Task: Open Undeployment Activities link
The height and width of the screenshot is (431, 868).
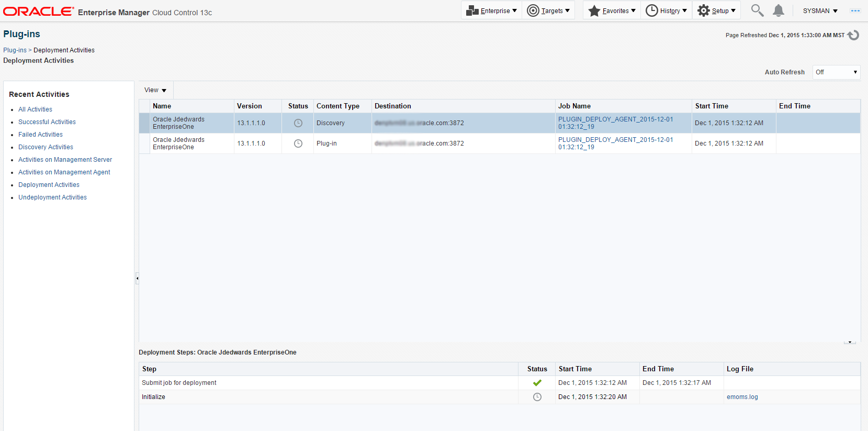Action: click(52, 197)
